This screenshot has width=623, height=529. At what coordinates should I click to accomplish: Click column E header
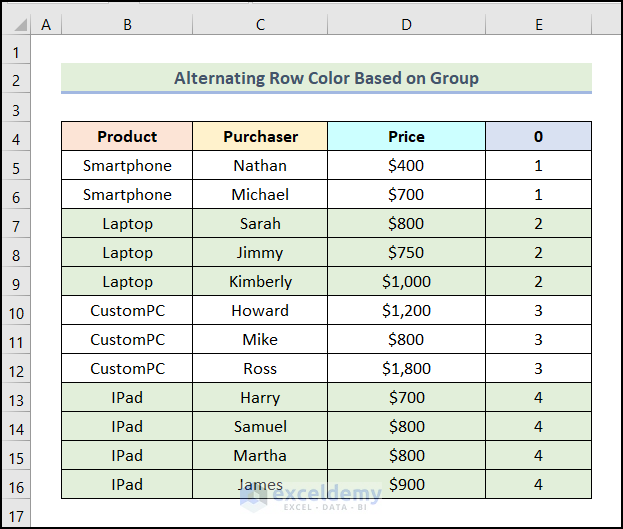pos(538,24)
